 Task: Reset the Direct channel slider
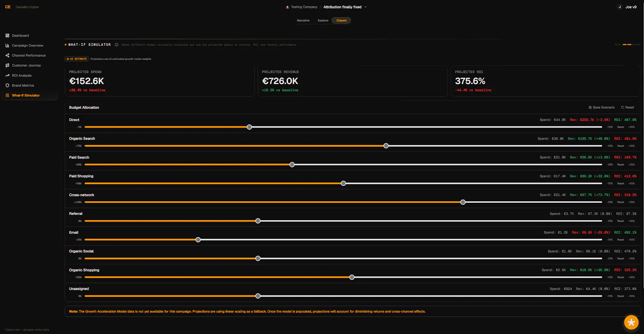(621, 127)
